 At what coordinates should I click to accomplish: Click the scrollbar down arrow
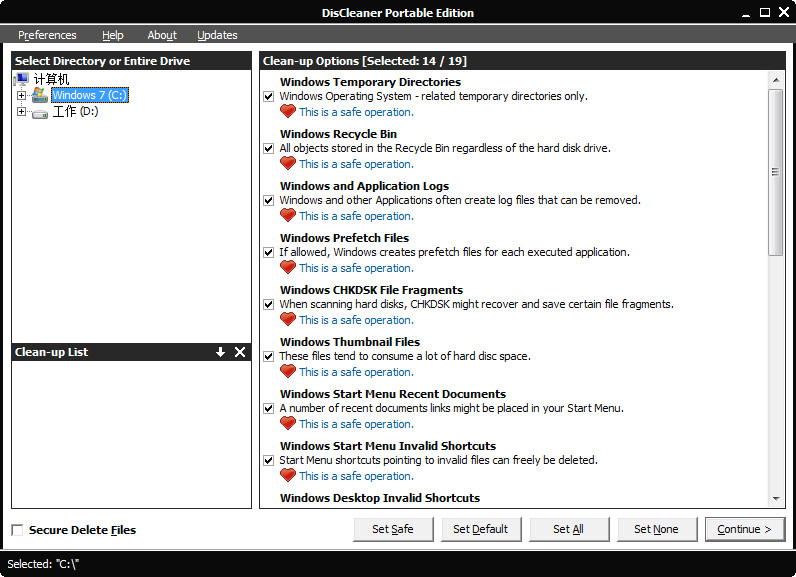[776, 498]
